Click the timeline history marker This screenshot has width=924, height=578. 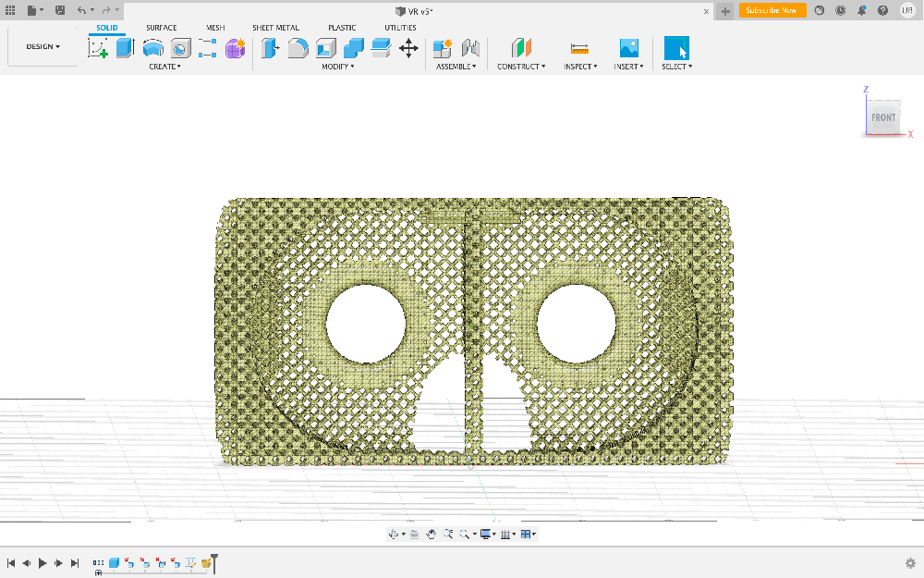coord(214,560)
